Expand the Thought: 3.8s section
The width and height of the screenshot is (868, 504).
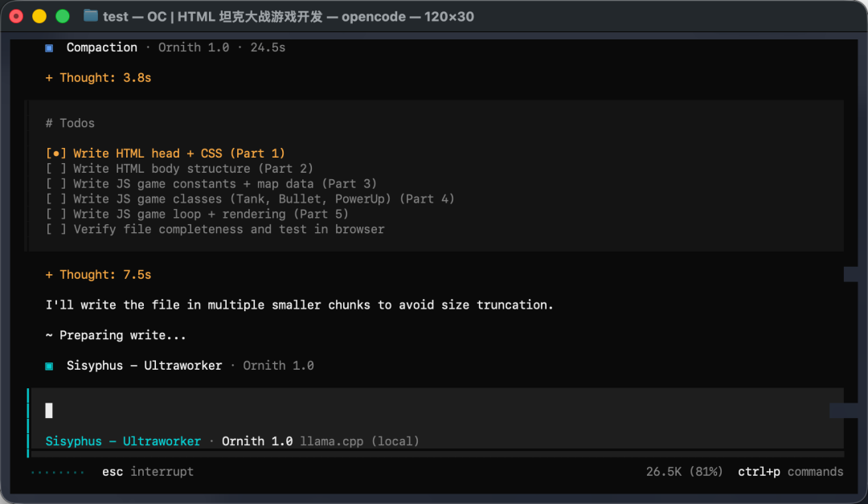click(x=99, y=78)
